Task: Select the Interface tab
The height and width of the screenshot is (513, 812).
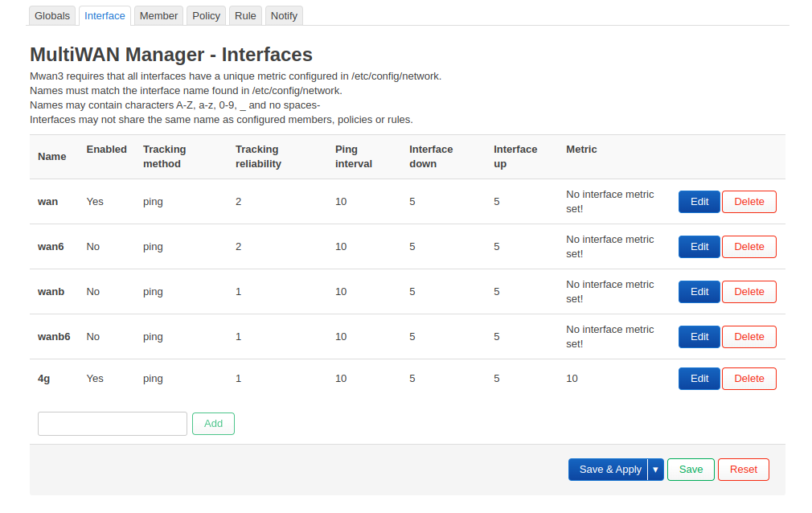Action: (105, 16)
